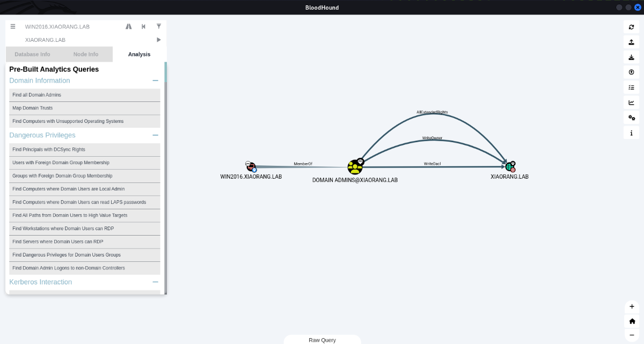Run Domain Users can read LAPS passwords query
This screenshot has width=644, height=344.
coord(85,202)
